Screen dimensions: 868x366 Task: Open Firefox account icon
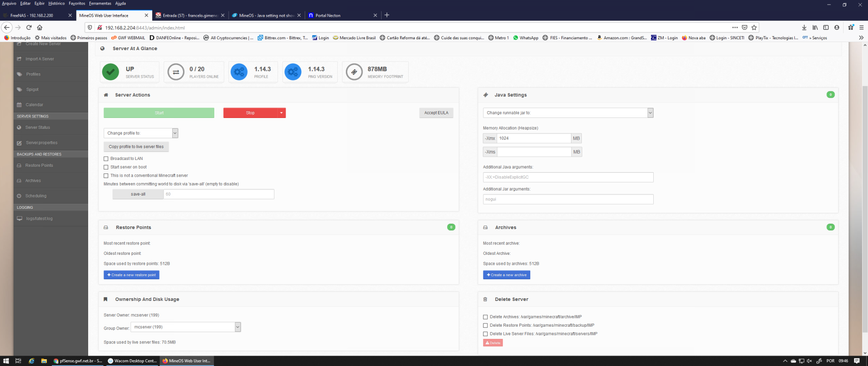[837, 28]
